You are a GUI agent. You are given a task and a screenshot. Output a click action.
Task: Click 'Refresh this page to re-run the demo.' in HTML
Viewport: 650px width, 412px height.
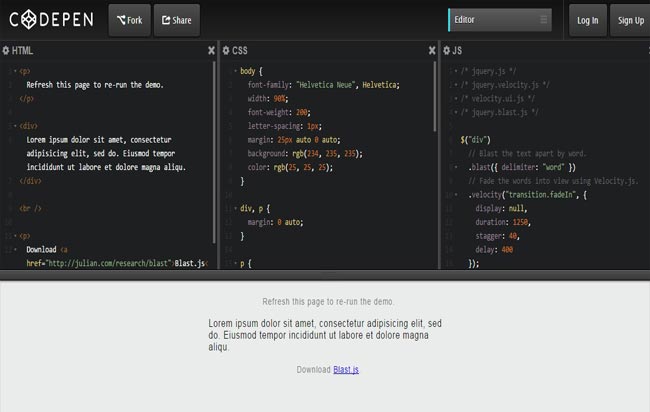click(95, 85)
